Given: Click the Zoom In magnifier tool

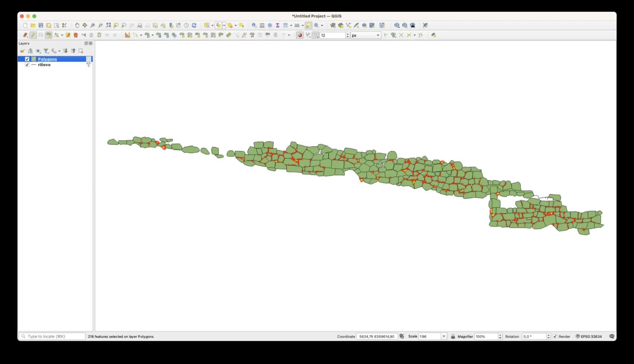Looking at the screenshot, I should [93, 25].
